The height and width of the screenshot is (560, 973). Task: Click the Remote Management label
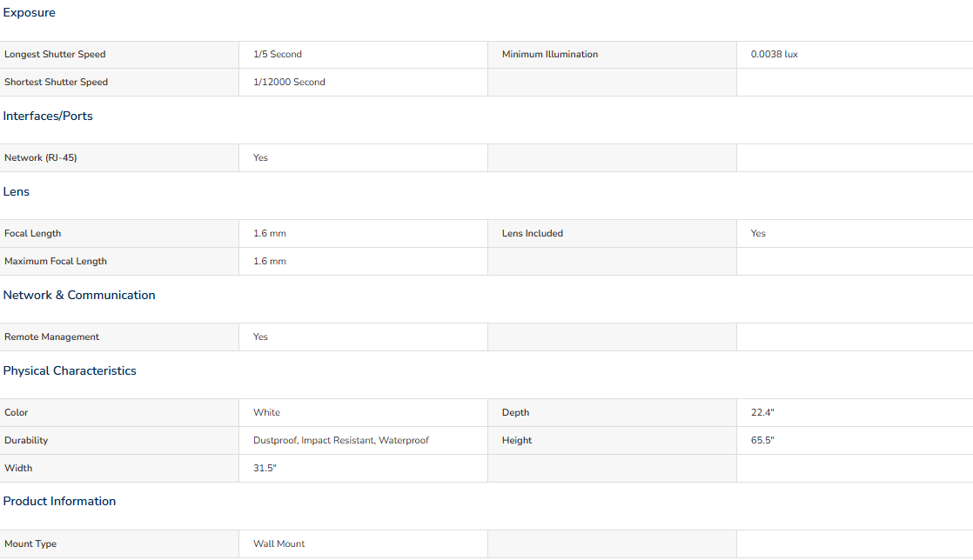(x=52, y=337)
